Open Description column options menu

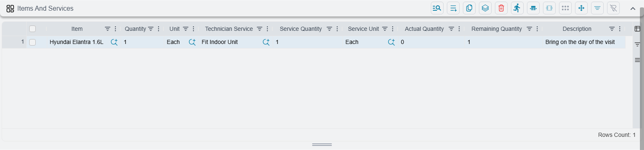[620, 29]
